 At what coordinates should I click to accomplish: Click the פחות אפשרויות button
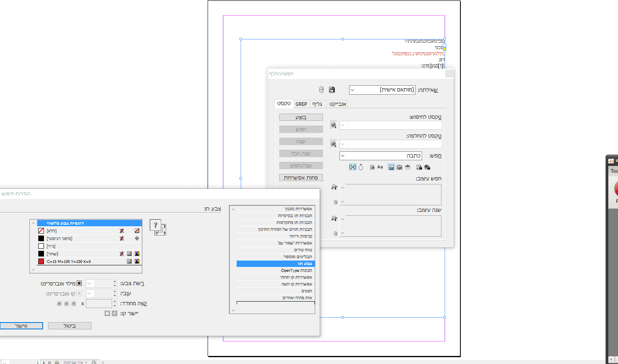[301, 178]
